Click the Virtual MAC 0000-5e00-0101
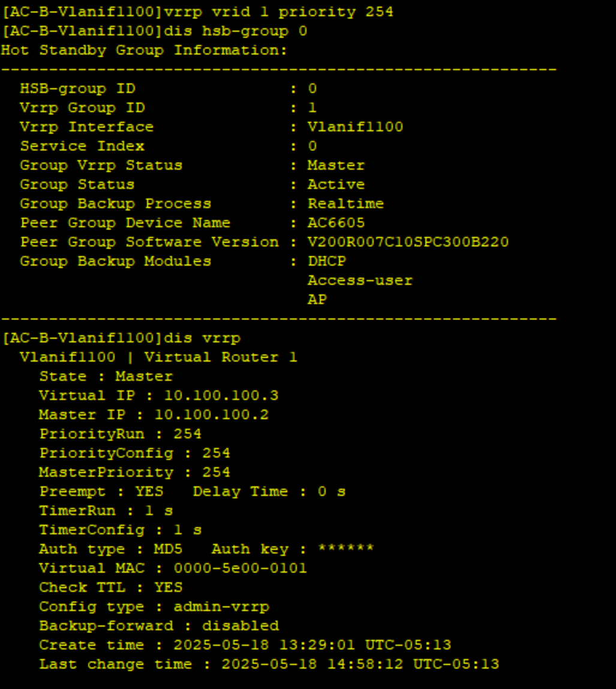The image size is (616, 689). point(240,568)
